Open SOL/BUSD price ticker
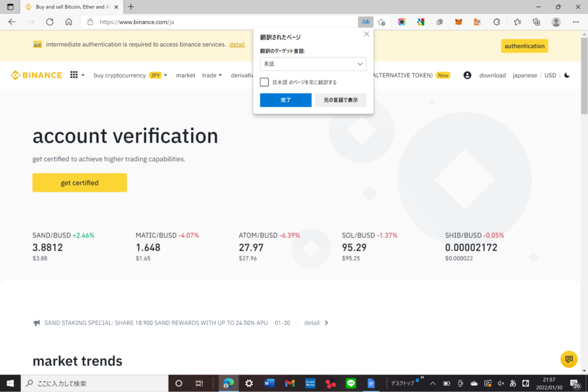The height and width of the screenshot is (392, 588). 369,246
